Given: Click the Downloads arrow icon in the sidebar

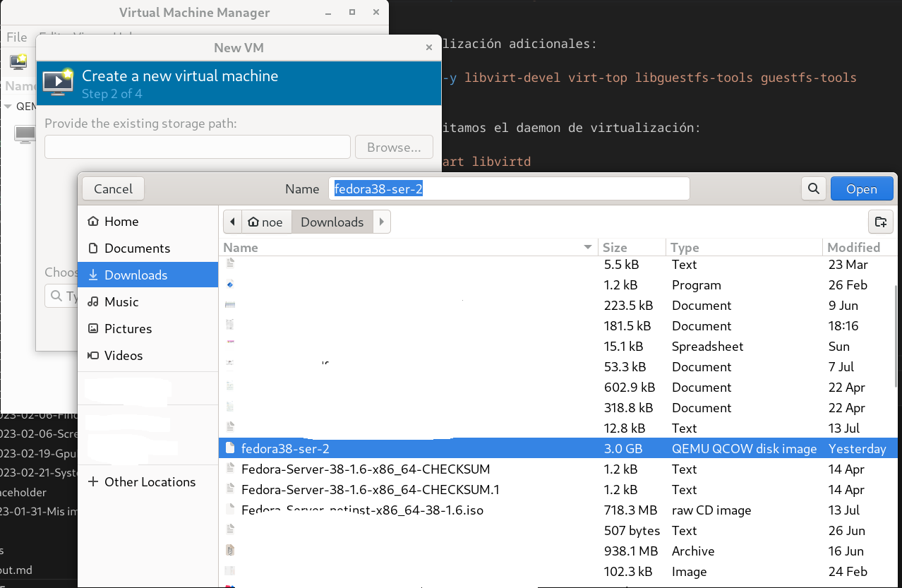Looking at the screenshot, I should (x=93, y=275).
